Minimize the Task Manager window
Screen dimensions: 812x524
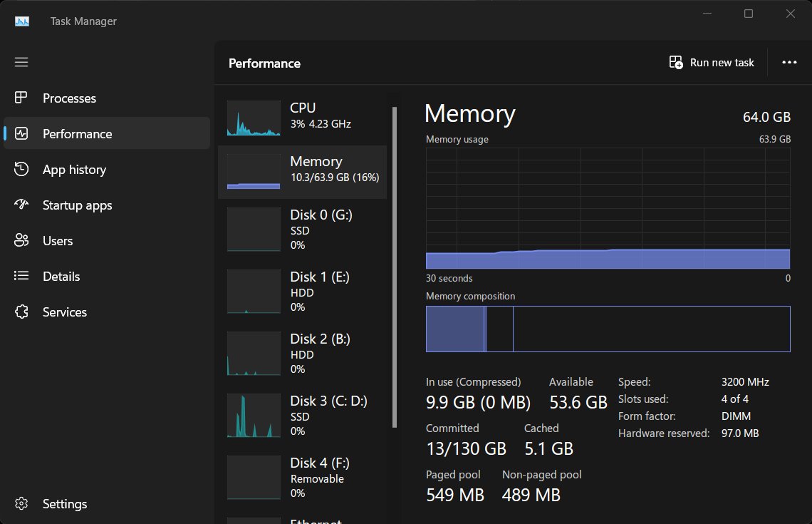pos(707,14)
